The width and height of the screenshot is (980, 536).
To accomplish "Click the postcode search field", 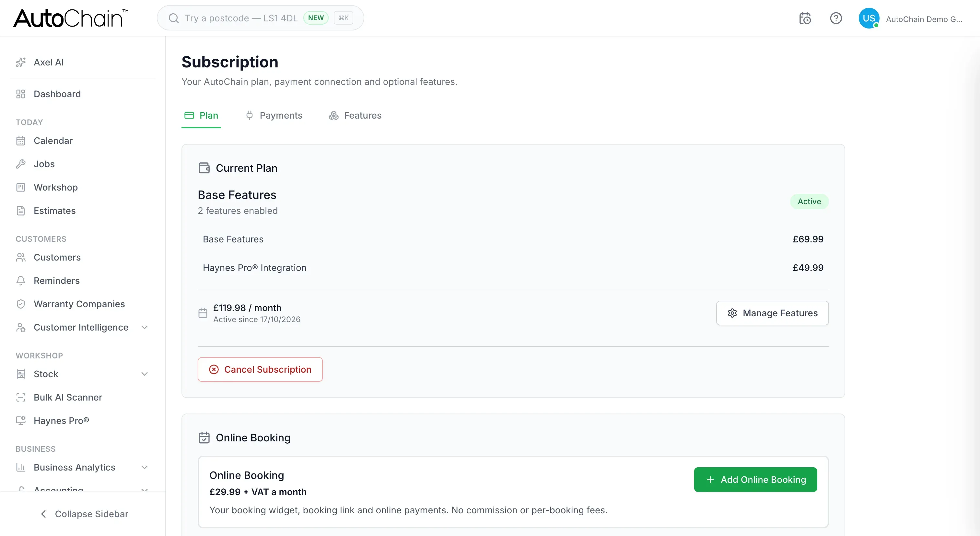I will [260, 18].
